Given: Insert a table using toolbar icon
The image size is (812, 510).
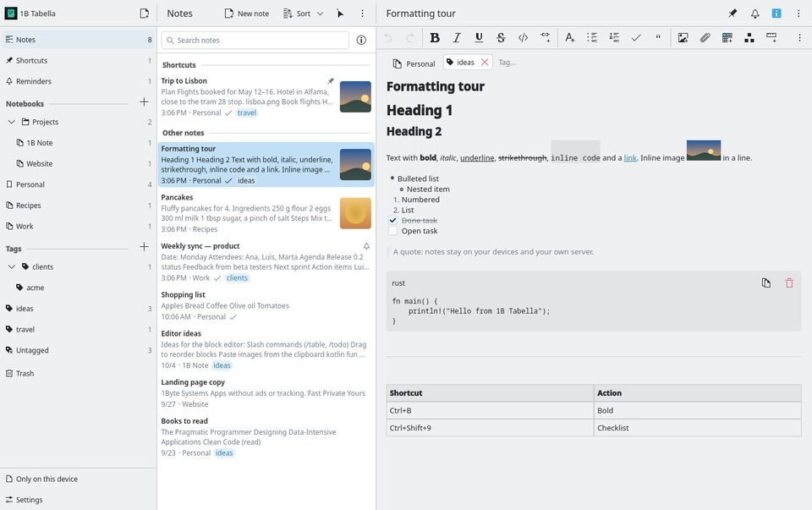Looking at the screenshot, I should [x=727, y=38].
